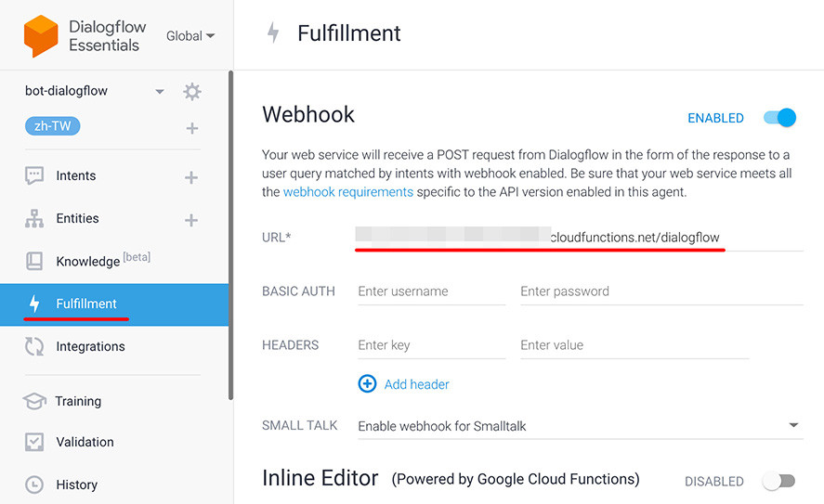Expand the Global region dropdown
This screenshot has height=504, width=824.
[x=190, y=36]
